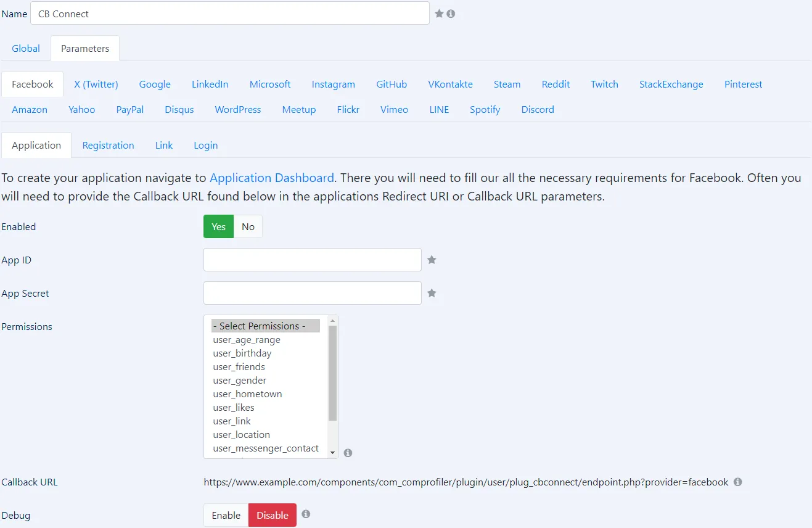
Task: Open the Login sub-tab
Action: pyautogui.click(x=206, y=145)
